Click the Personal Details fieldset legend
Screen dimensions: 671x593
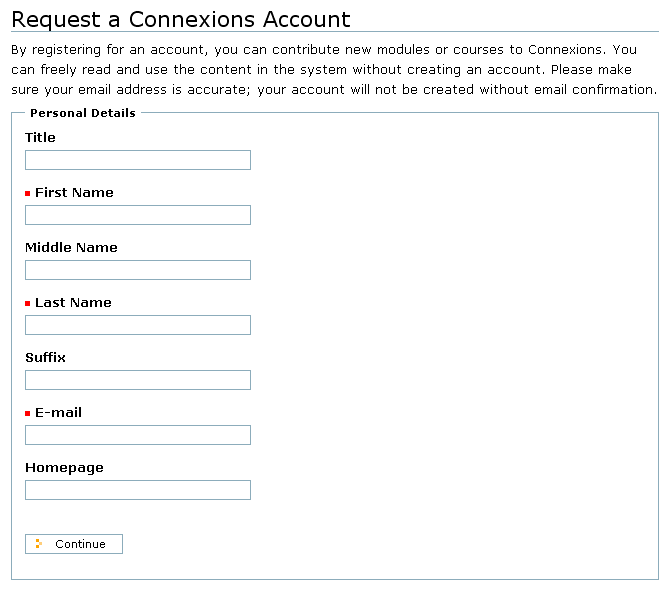(x=83, y=113)
